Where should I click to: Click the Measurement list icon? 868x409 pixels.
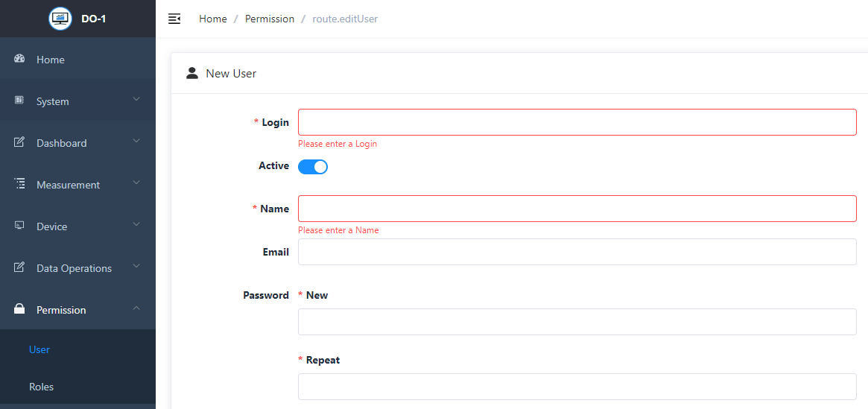point(20,184)
